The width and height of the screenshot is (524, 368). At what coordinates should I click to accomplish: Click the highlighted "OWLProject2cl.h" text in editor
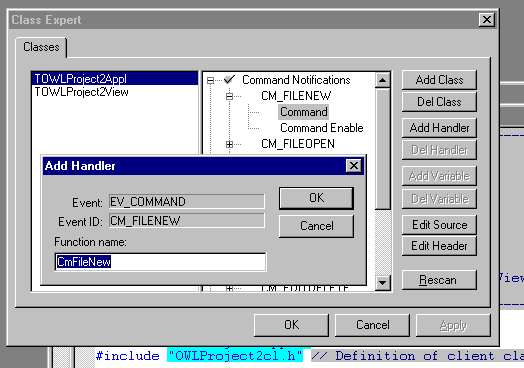pyautogui.click(x=235, y=356)
